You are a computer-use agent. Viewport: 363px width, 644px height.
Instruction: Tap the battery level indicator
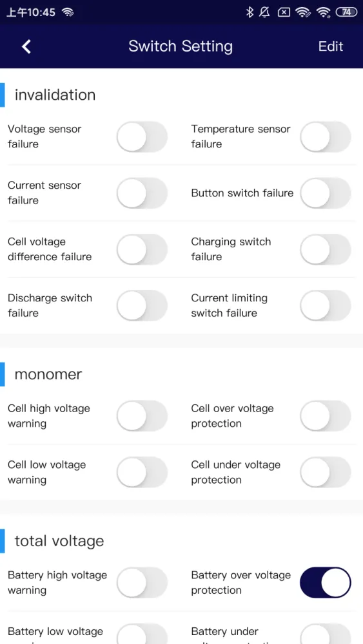pos(346,12)
